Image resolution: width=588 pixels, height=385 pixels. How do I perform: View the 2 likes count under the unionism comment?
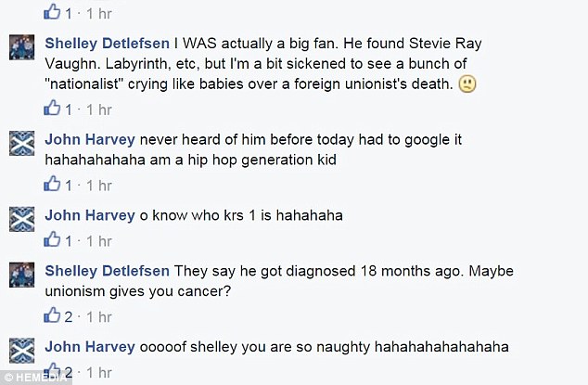click(x=69, y=317)
